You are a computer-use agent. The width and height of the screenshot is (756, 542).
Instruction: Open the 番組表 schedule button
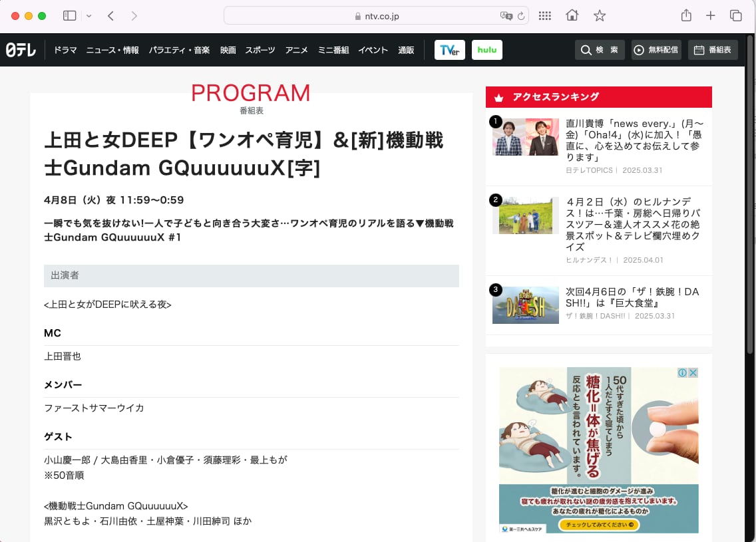tap(713, 50)
